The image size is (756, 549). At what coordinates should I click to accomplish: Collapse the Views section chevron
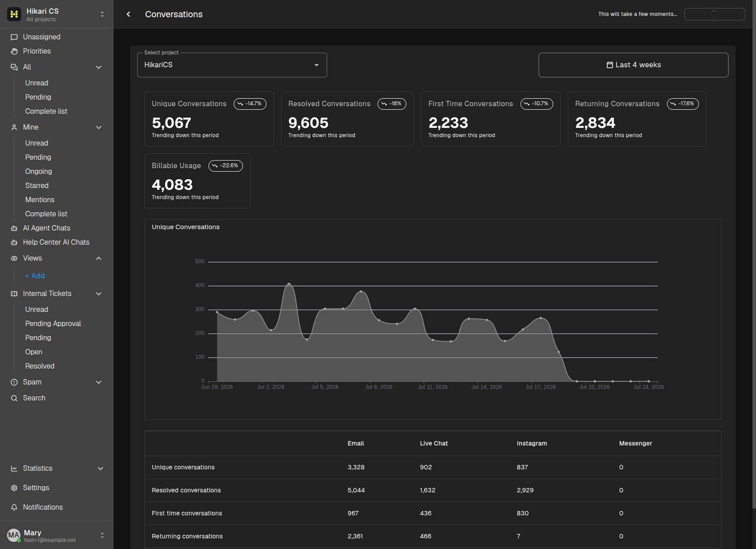click(x=99, y=258)
